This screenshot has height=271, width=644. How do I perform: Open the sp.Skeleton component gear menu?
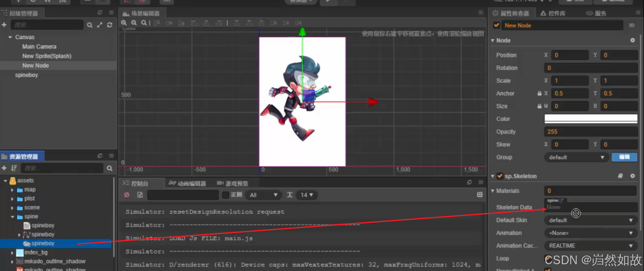click(633, 176)
